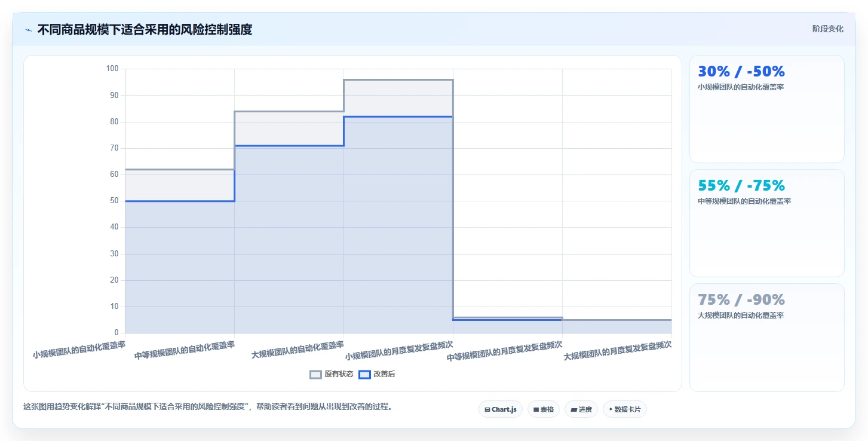
Task: Click x-axis label 小规模团队的月度复发复盘频次
Action: click(x=399, y=351)
